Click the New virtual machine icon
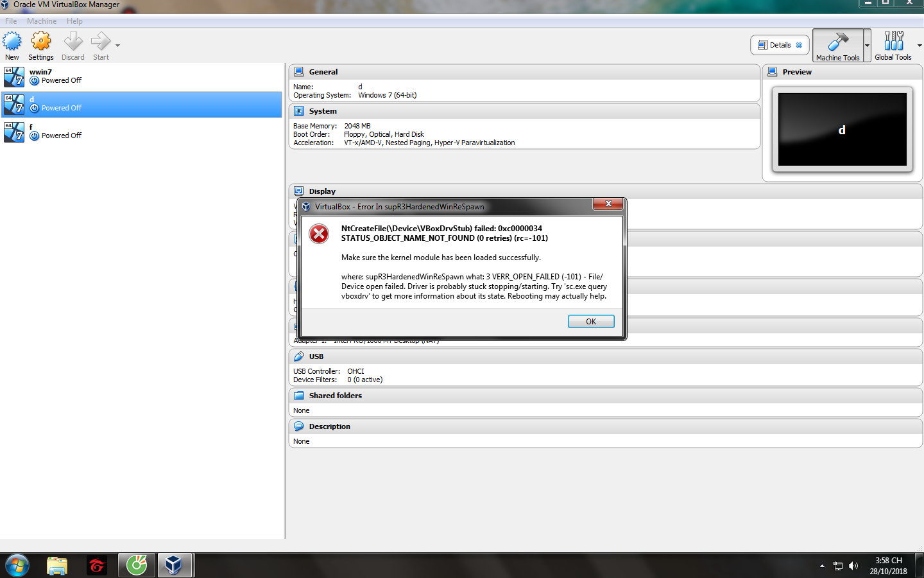Image resolution: width=924 pixels, height=578 pixels. click(x=12, y=41)
